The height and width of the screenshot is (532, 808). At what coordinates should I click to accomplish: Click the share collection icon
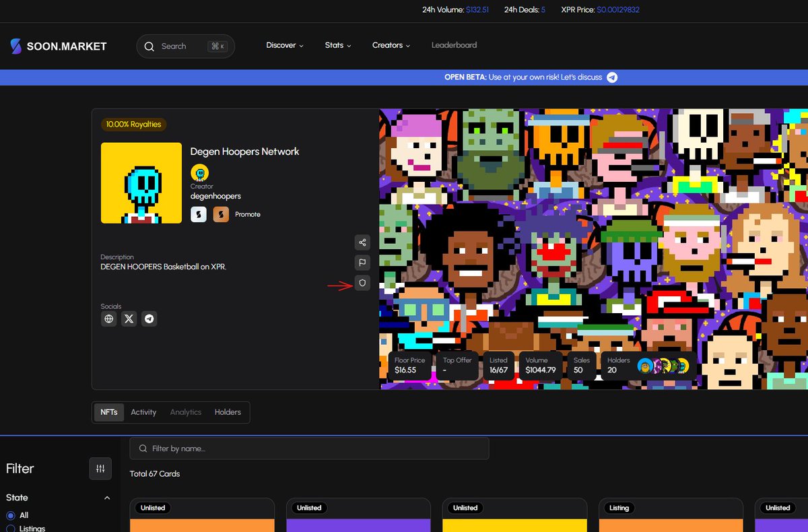click(362, 242)
